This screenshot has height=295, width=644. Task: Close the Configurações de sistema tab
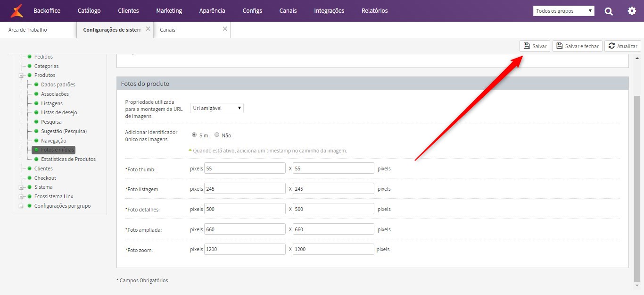click(148, 29)
